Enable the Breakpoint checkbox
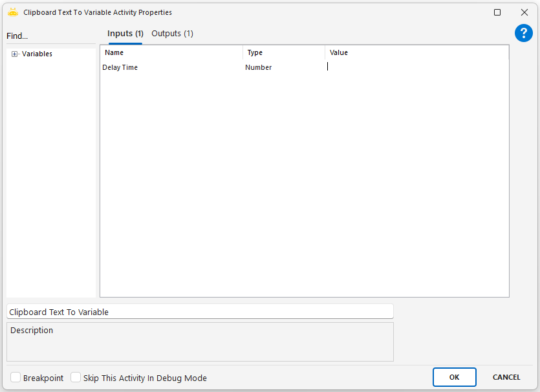540x392 pixels. (16, 378)
